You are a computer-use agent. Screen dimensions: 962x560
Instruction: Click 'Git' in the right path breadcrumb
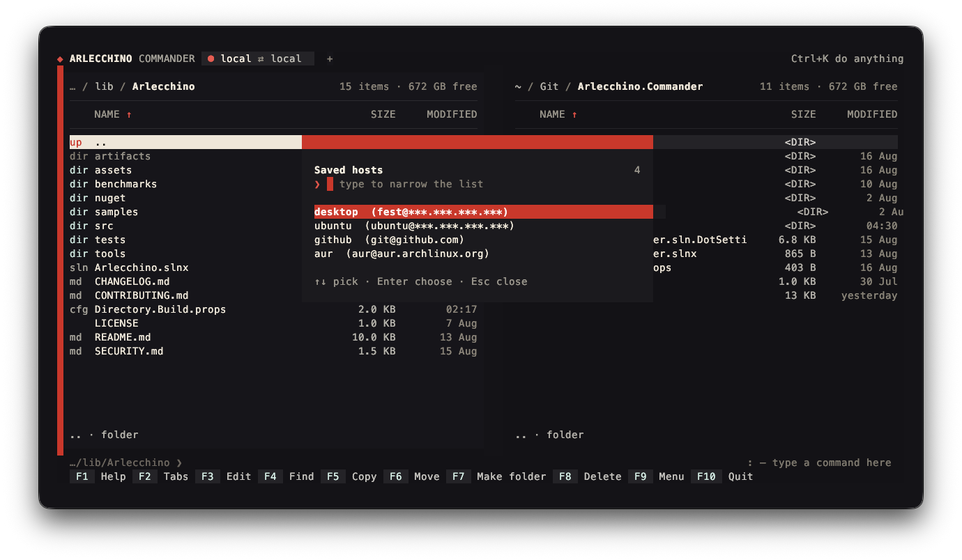pyautogui.click(x=549, y=86)
